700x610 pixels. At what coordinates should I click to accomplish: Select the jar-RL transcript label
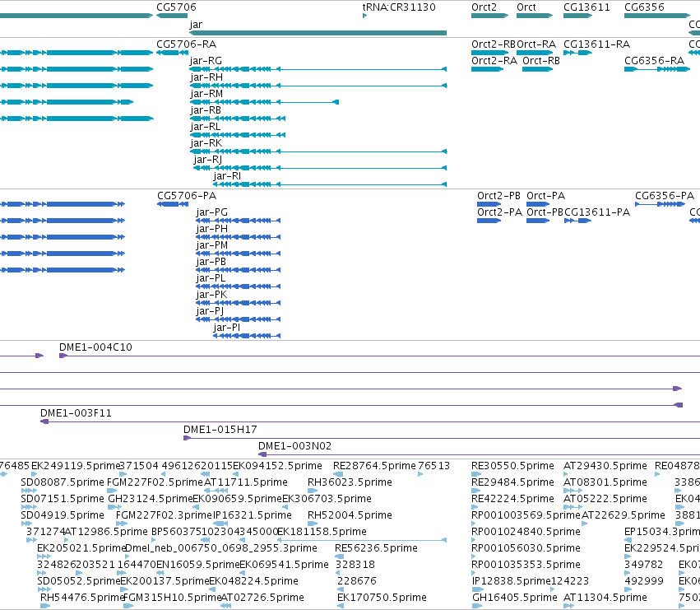click(x=206, y=127)
